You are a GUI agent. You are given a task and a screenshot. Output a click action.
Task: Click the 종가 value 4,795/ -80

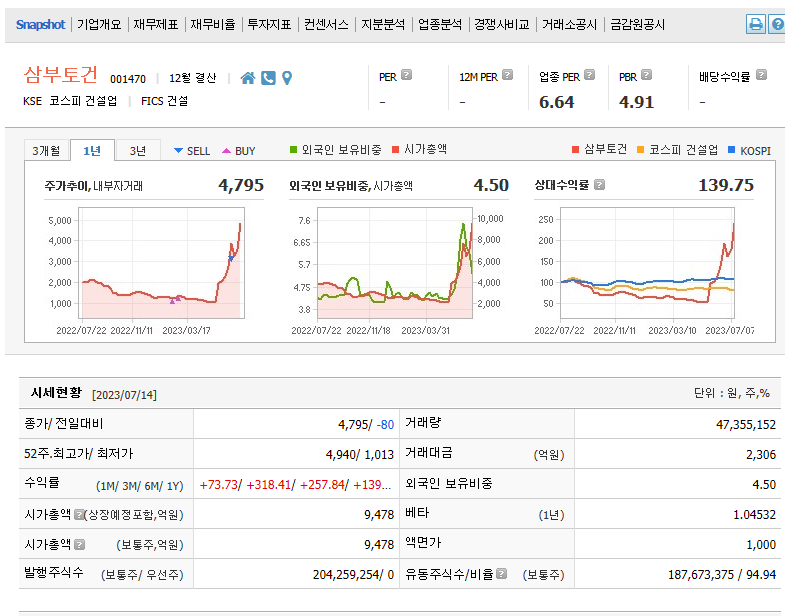[x=366, y=425]
